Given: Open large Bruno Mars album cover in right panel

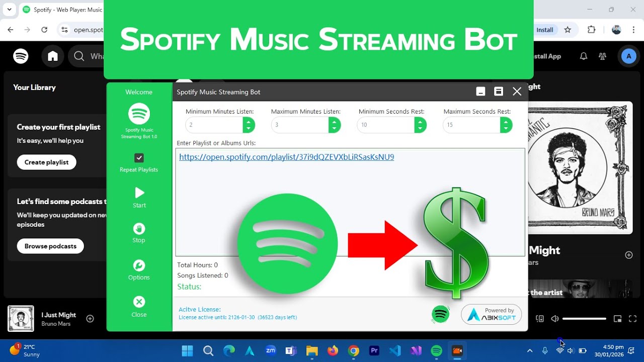Looking at the screenshot, I should 581,167.
